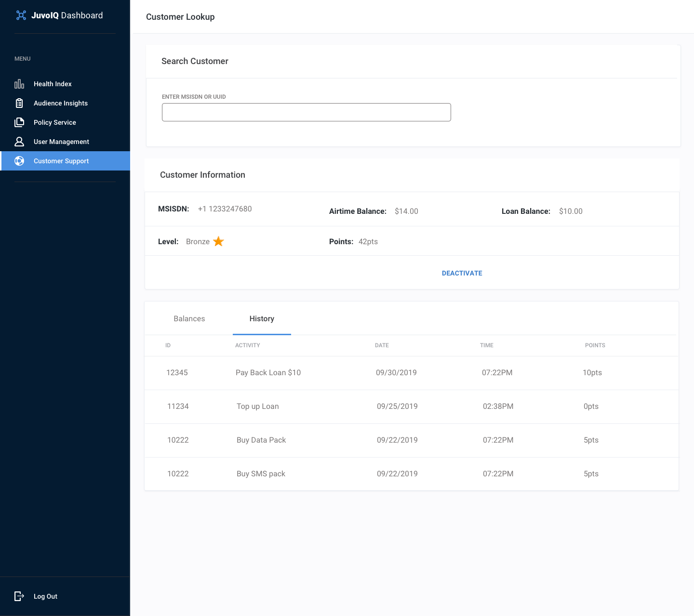This screenshot has width=694, height=616.
Task: Click the Health Index bar chart icon
Action: coord(19,84)
